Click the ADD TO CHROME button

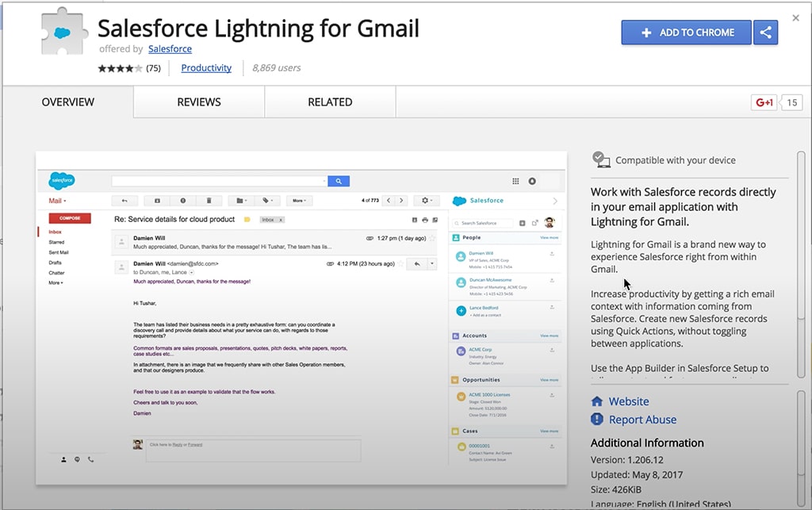click(x=686, y=33)
